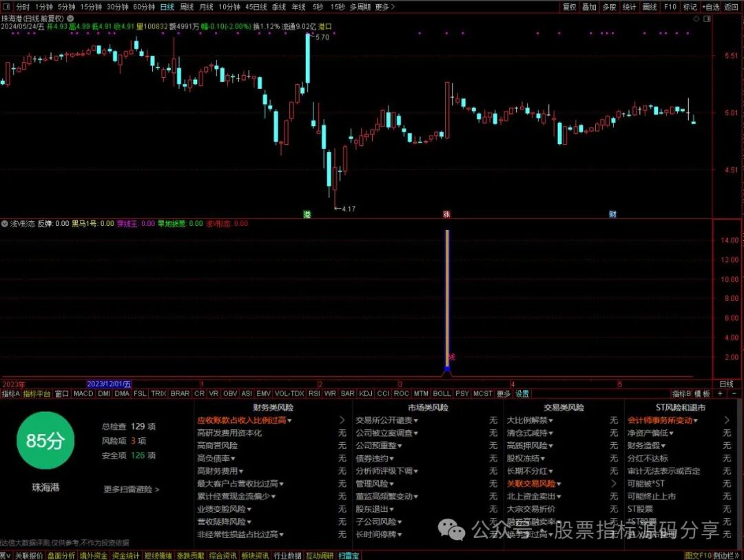Select the 月线 monthly period
Screen dimensions: 744x560
206,7
